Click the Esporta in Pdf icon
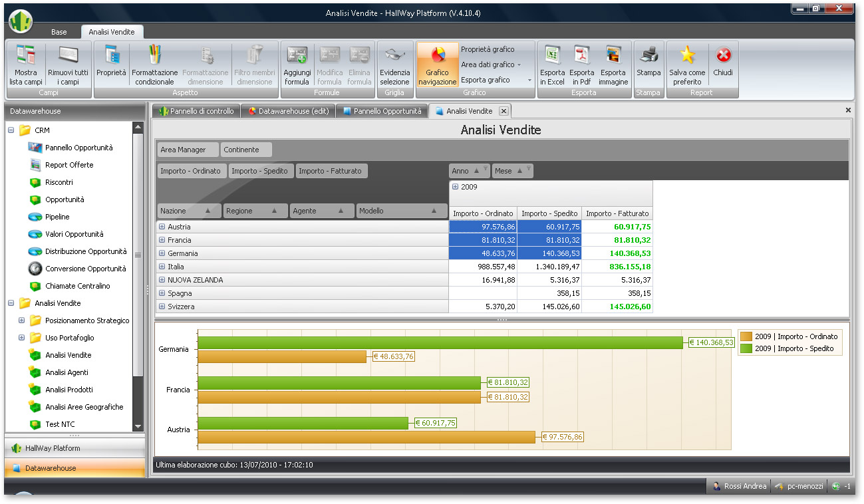The height and width of the screenshot is (504, 864). pyautogui.click(x=582, y=56)
